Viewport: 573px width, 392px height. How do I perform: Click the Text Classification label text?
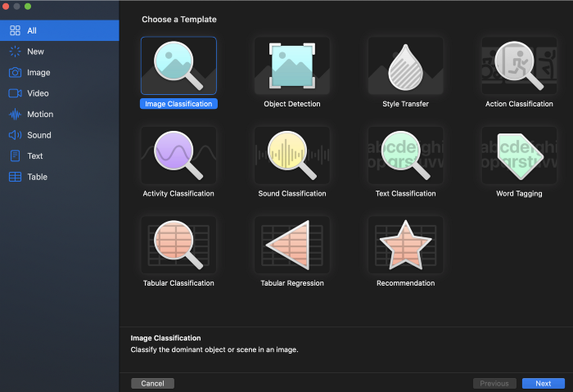(x=405, y=194)
